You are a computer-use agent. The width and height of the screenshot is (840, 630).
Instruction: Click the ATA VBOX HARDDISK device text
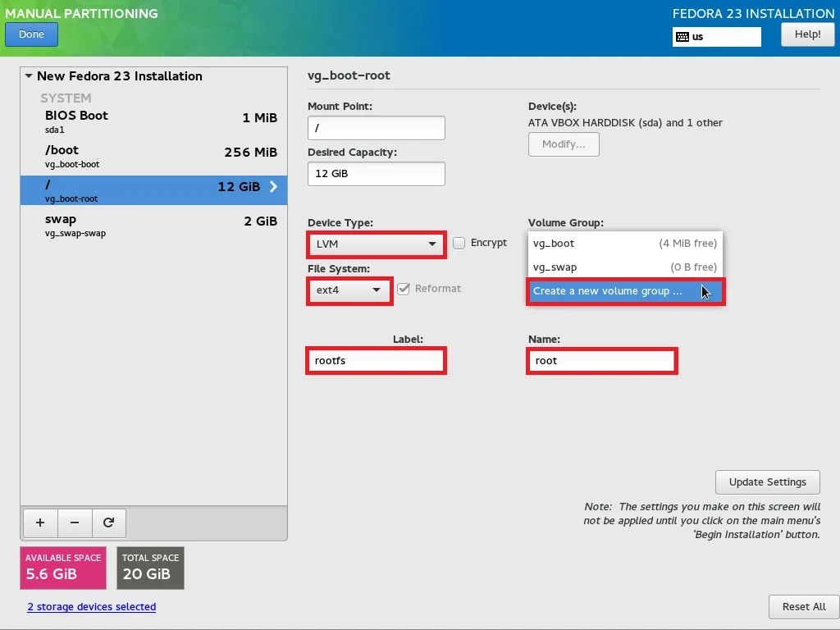click(x=625, y=123)
